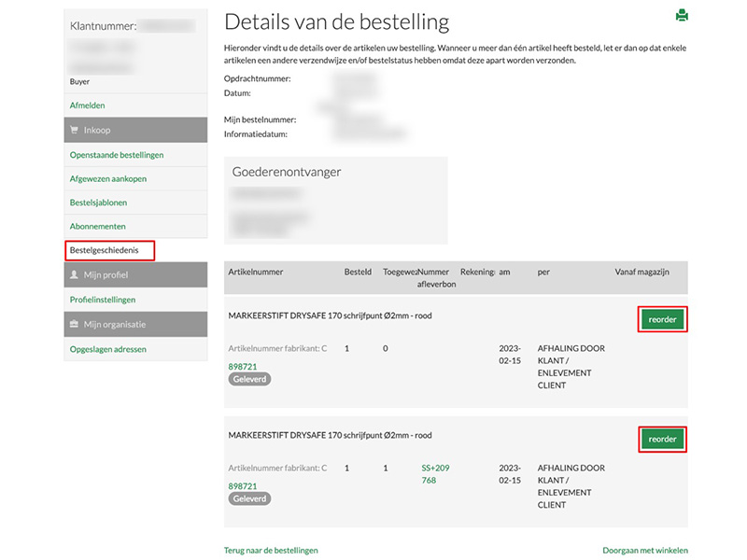Go to Afgewezen aankopen
Image resolution: width=747 pixels, height=560 pixels.
pyautogui.click(x=107, y=178)
